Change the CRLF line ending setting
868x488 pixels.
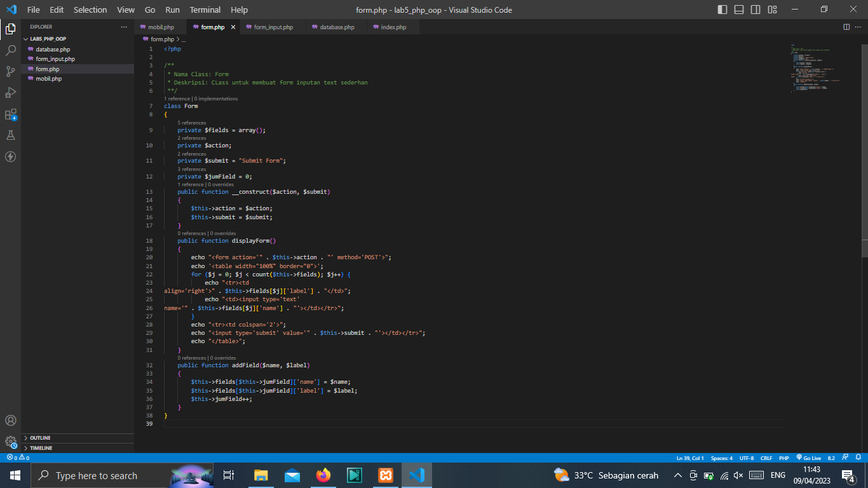point(766,457)
